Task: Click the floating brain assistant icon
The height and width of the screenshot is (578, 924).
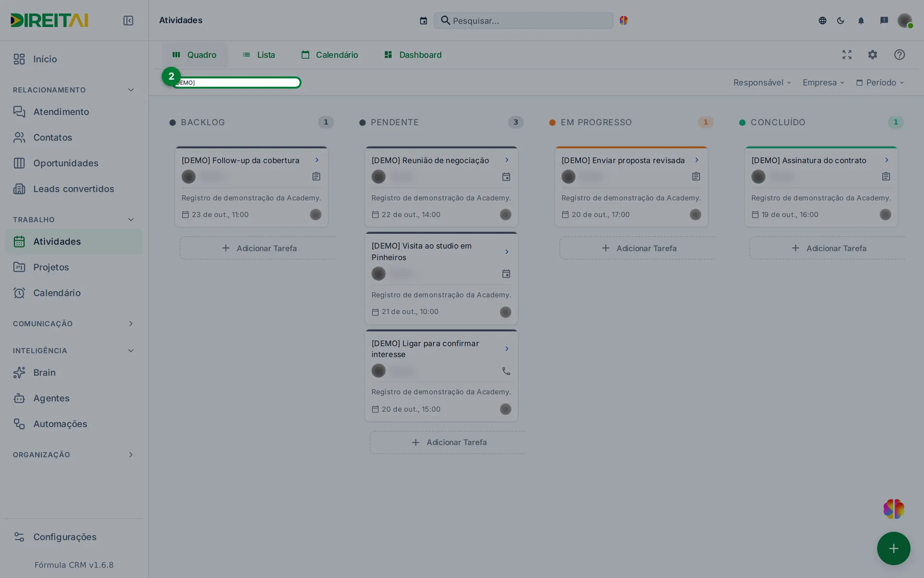Action: (894, 509)
